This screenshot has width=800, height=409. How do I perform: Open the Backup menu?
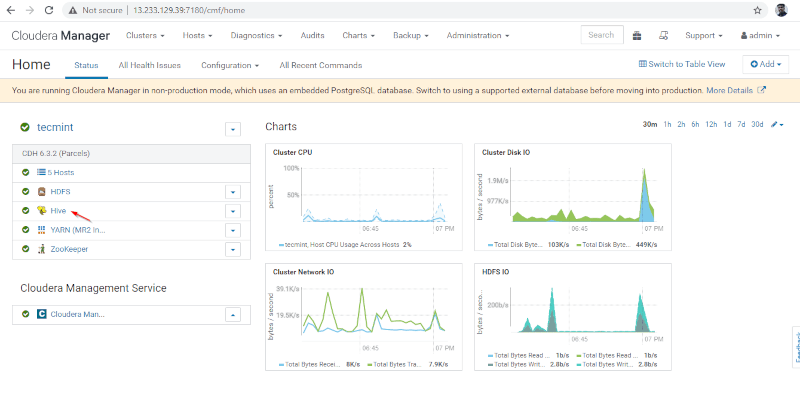[x=410, y=36]
